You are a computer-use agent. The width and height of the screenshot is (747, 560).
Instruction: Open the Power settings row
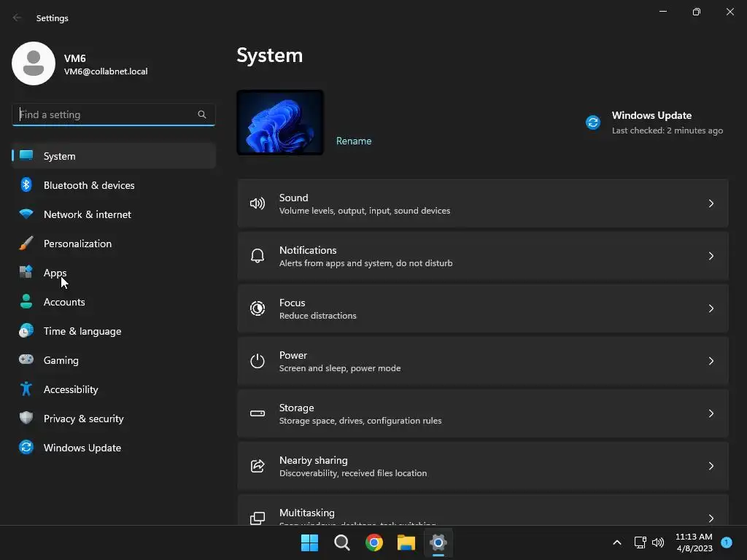[483, 361]
